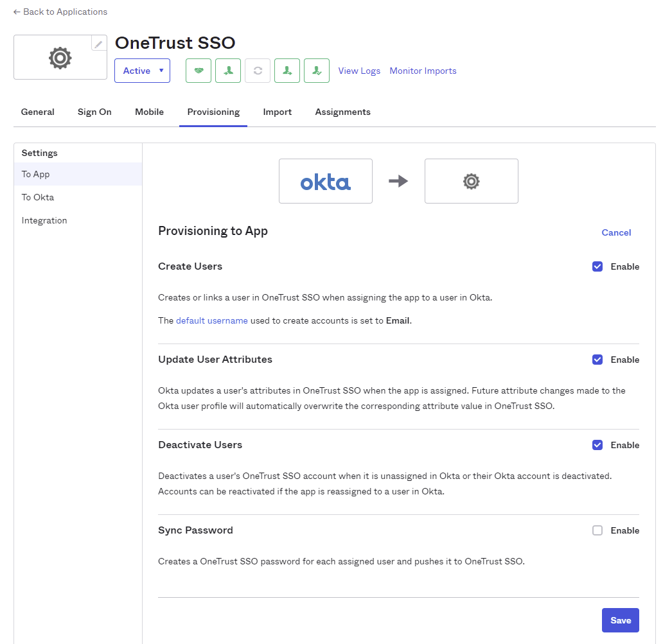663x644 pixels.
Task: Open Integration settings in sidebar
Action: (x=78, y=221)
